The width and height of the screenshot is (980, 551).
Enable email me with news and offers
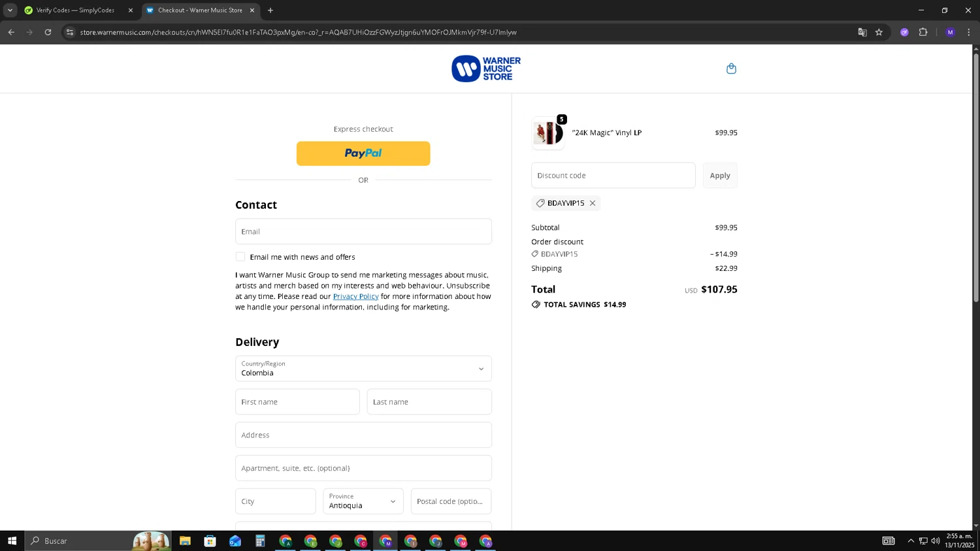[x=240, y=257]
